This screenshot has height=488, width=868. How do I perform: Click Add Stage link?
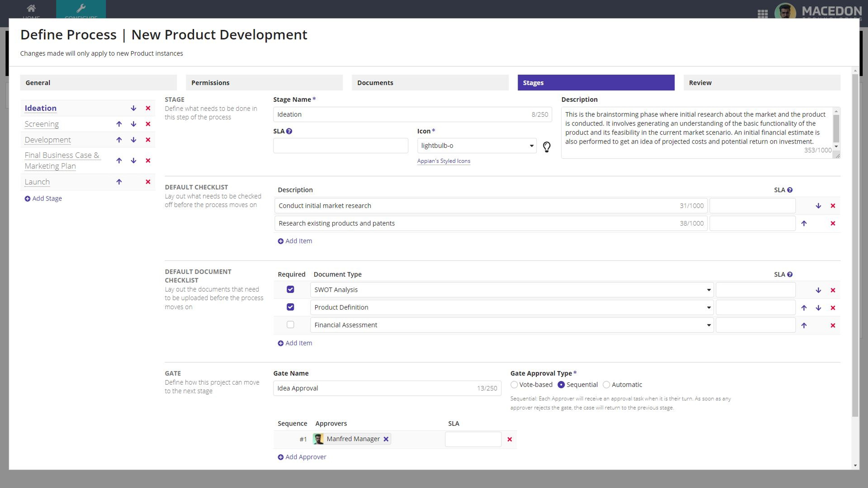(43, 198)
